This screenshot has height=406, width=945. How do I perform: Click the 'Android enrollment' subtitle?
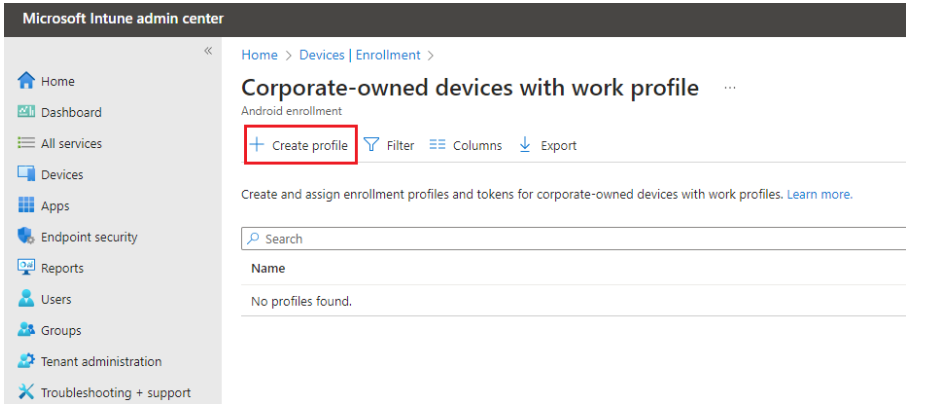point(292,111)
